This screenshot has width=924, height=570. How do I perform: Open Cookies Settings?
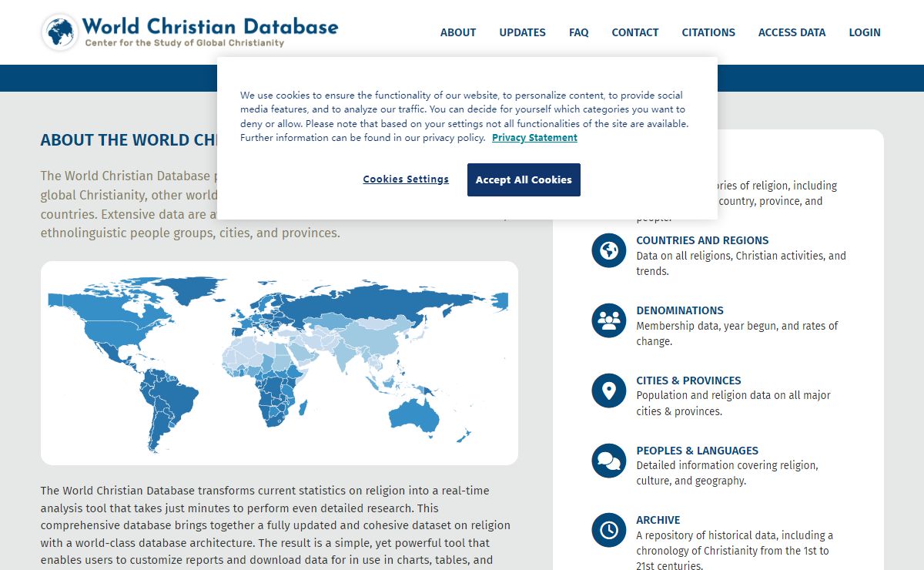tap(406, 179)
